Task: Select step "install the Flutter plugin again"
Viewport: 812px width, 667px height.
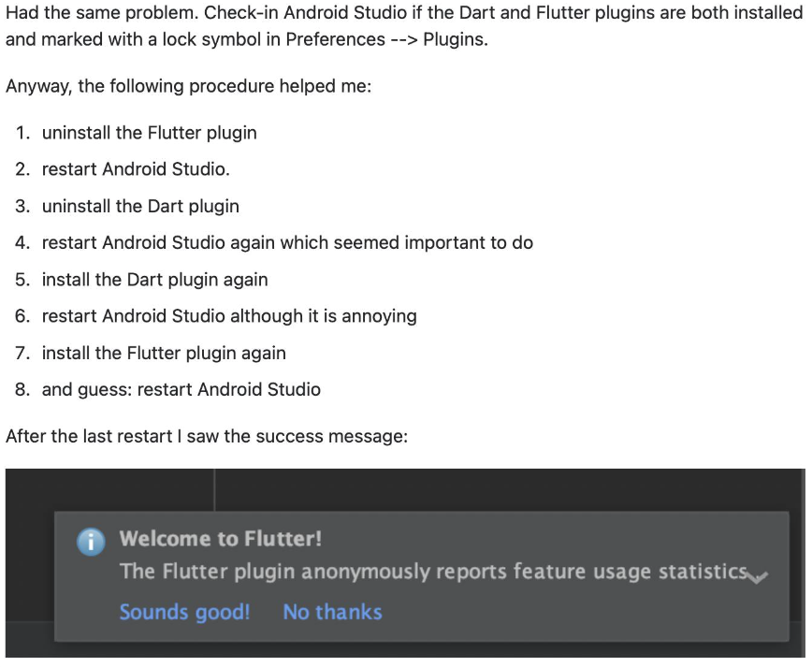Action: [x=164, y=353]
